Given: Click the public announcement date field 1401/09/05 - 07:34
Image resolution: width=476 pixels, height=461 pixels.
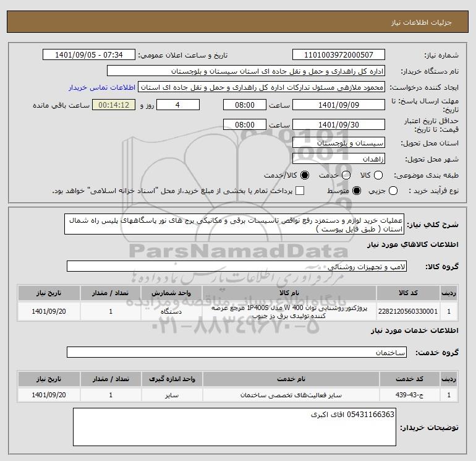Looking at the screenshot, I should click(x=88, y=54).
